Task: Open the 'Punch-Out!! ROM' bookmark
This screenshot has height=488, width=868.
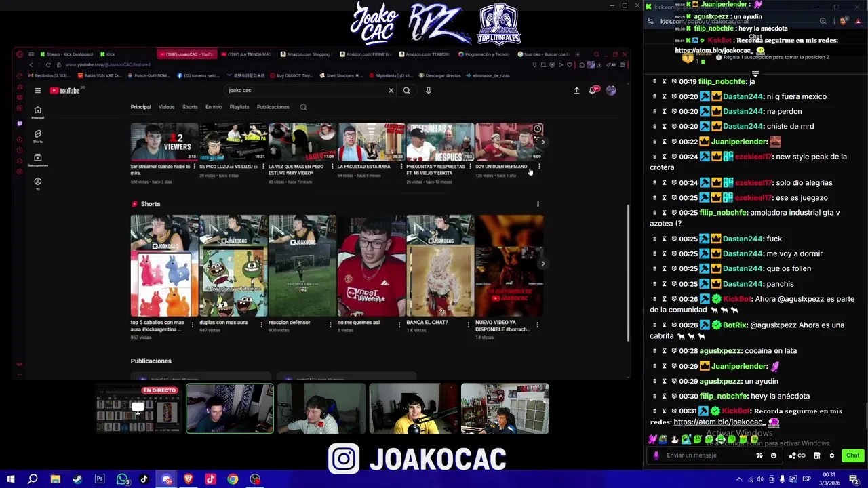Action: (x=150, y=75)
